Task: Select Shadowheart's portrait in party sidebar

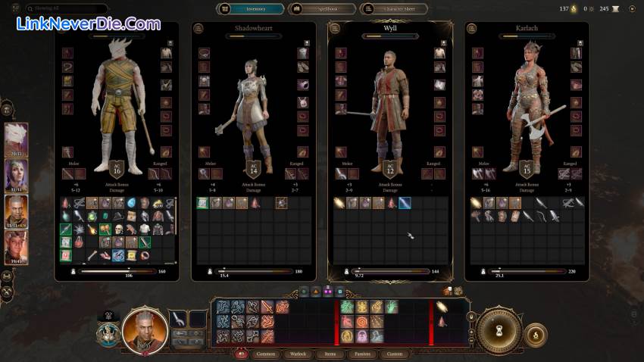Action: [17, 176]
